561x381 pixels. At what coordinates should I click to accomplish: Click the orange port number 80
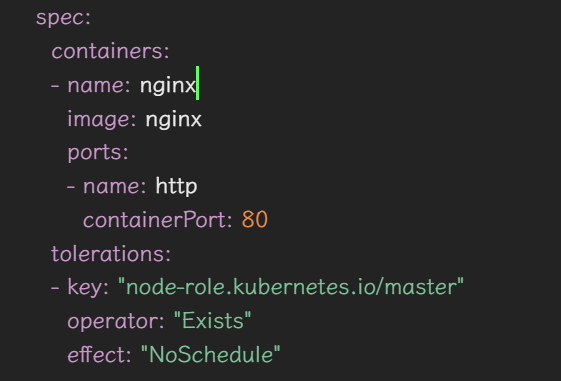point(255,220)
